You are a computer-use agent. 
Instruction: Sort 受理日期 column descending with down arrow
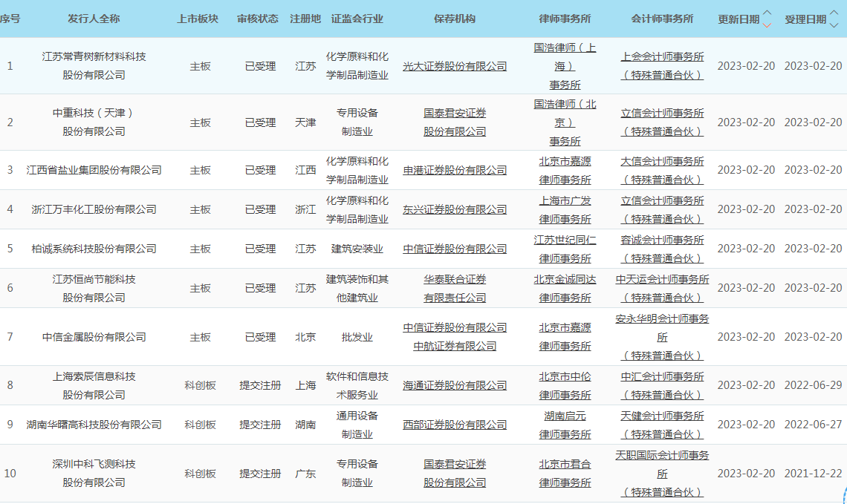pyautogui.click(x=834, y=24)
